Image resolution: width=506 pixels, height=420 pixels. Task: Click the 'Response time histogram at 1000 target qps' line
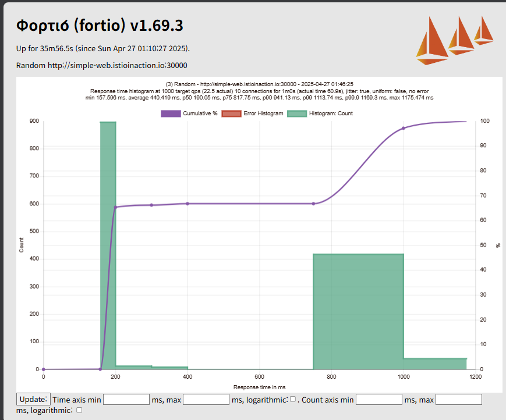click(260, 91)
